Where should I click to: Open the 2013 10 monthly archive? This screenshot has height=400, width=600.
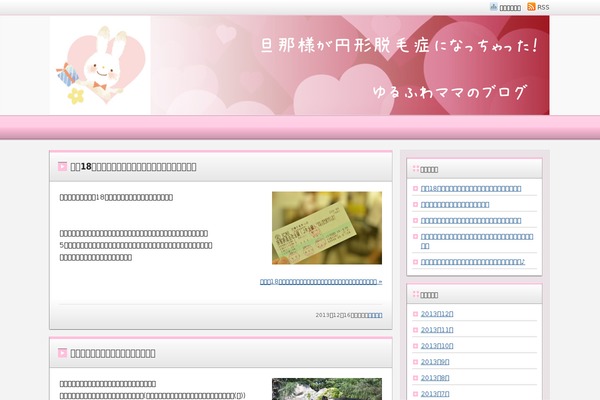pos(437,346)
